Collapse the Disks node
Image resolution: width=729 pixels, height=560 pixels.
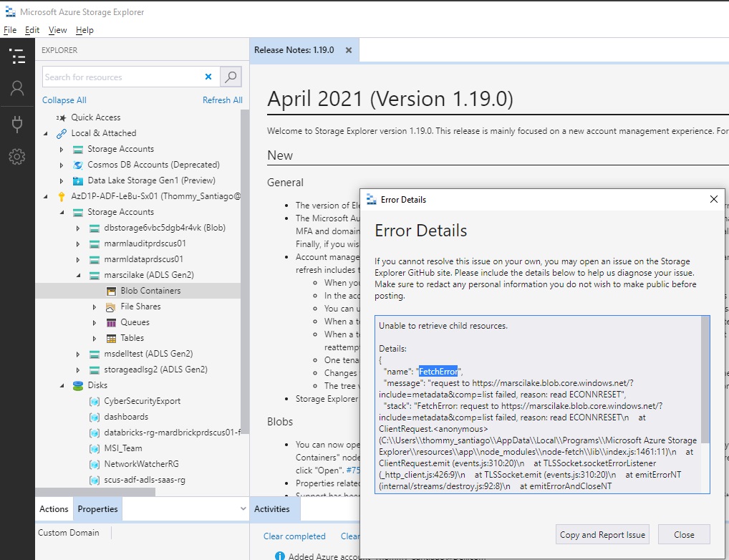coord(62,385)
